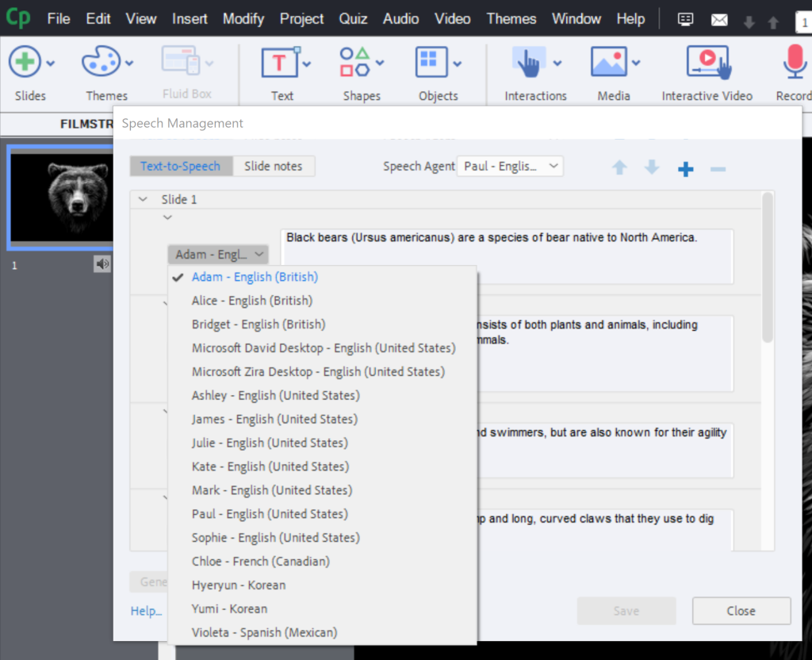The height and width of the screenshot is (660, 812).
Task: Click the Text tool icon
Action: (280, 63)
